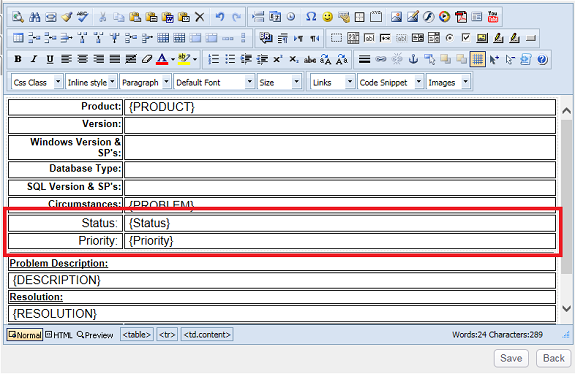
Task: Toggle Italic formatting
Action: click(x=34, y=59)
